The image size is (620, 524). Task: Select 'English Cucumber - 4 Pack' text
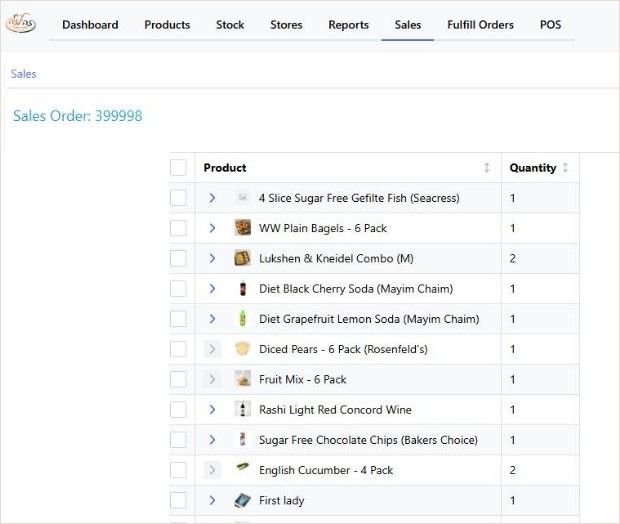point(326,470)
